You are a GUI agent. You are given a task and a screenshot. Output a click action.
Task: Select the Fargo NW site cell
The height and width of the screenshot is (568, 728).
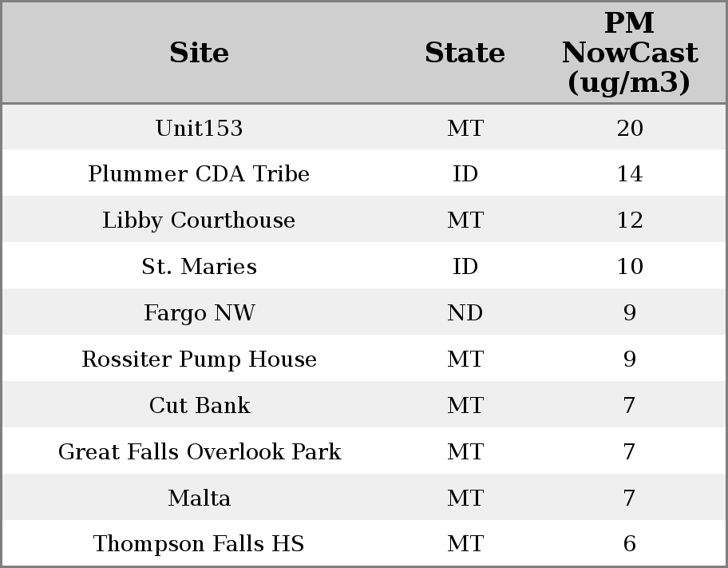pos(199,313)
